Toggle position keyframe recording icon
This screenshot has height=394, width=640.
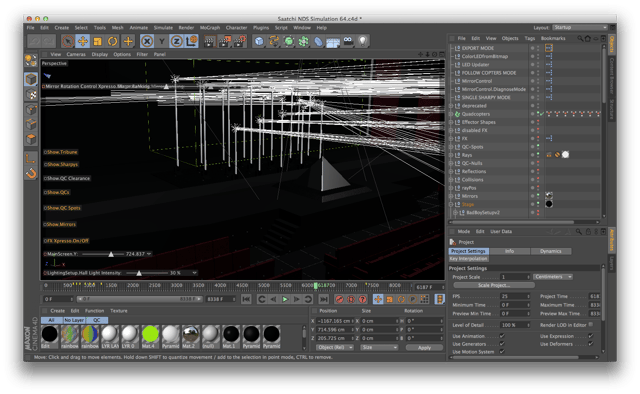click(378, 299)
